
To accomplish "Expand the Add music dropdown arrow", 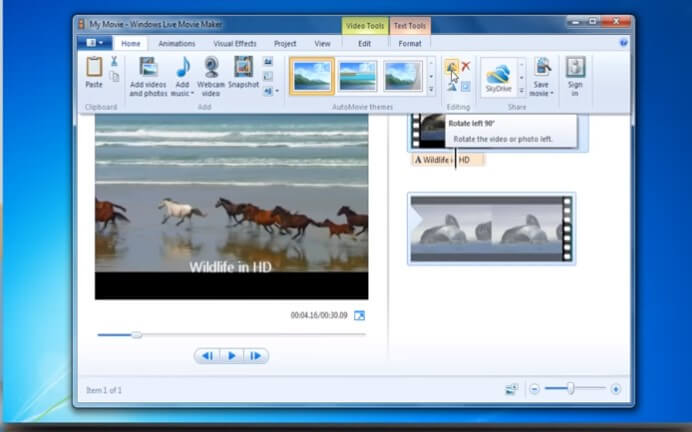I will (192, 94).
